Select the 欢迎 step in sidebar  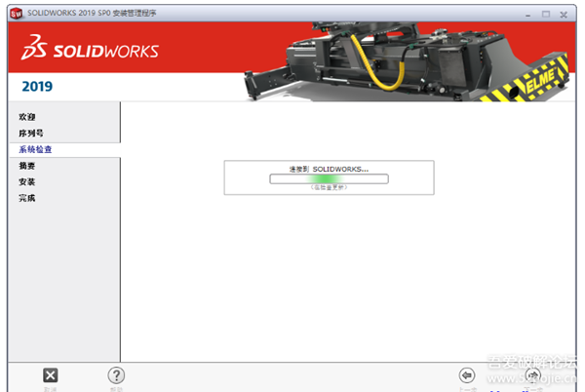27,117
